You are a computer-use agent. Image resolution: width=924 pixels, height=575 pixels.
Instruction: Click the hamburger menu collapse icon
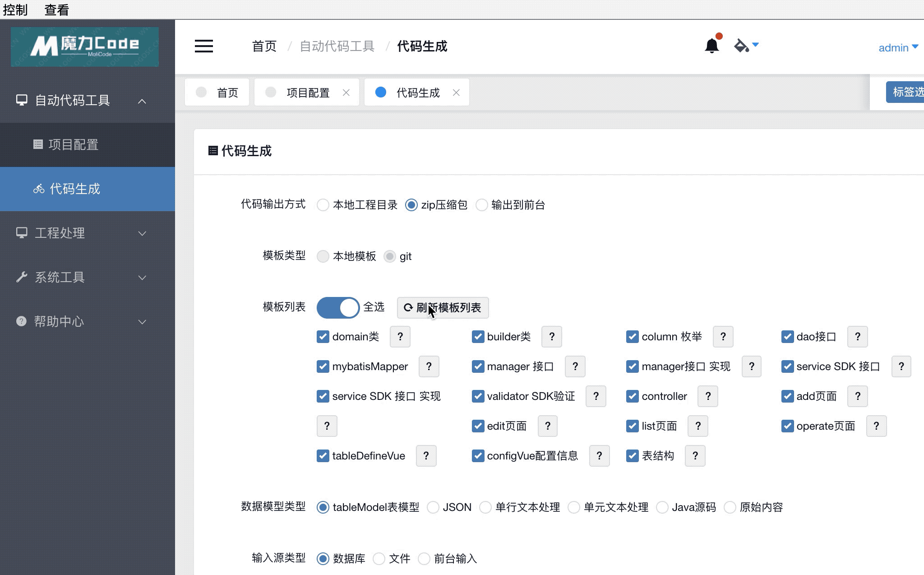[x=203, y=46]
